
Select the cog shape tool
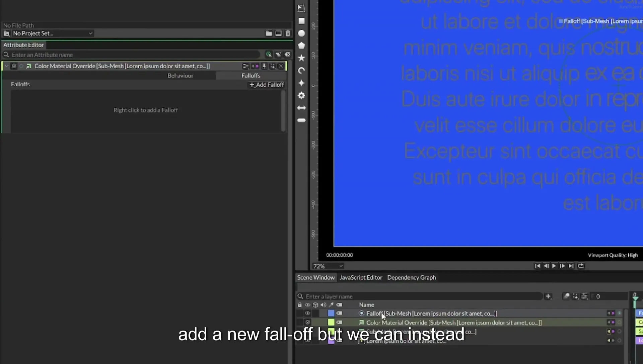tap(301, 95)
